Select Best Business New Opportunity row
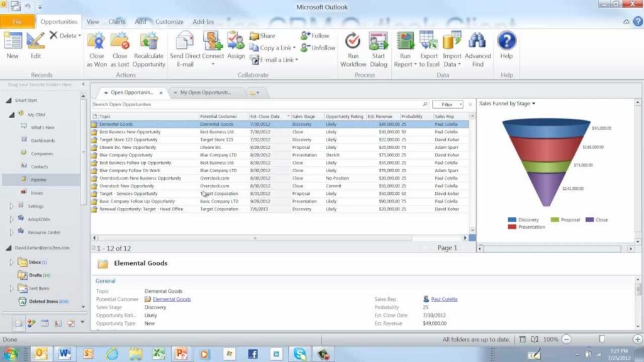This screenshot has width=644, height=362. tap(280, 132)
